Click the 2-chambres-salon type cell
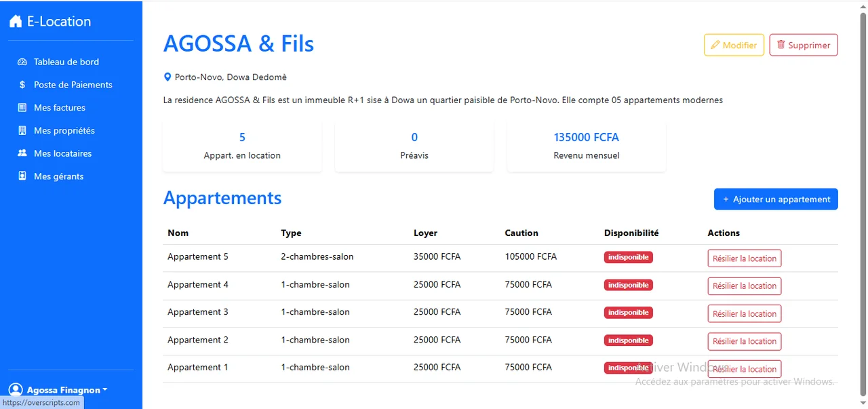868x409 pixels. pyautogui.click(x=317, y=257)
